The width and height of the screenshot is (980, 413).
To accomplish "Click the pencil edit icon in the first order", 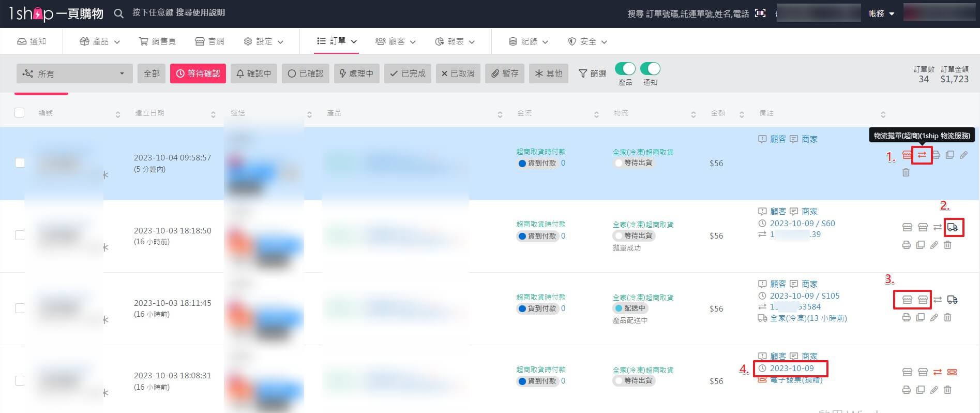I will [x=963, y=155].
